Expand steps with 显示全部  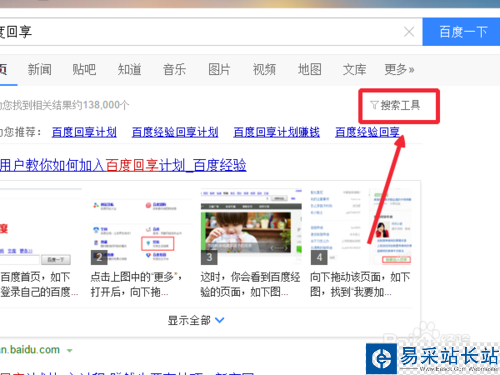coord(196,320)
